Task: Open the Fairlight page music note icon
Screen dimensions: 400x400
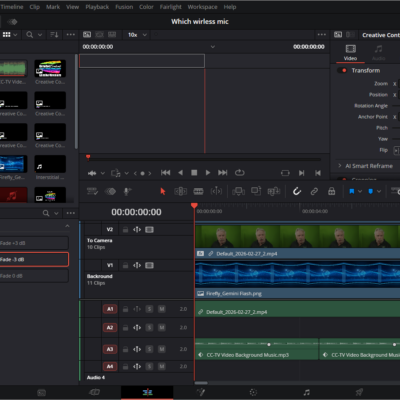Action: pyautogui.click(x=306, y=392)
